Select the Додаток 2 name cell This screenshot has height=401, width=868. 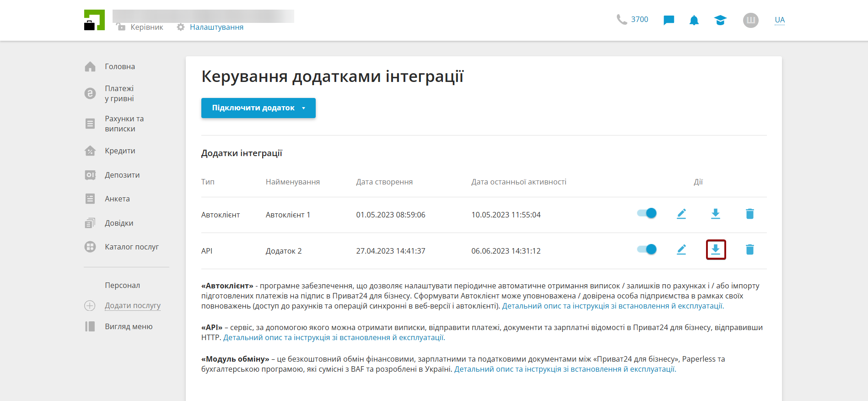pos(284,251)
